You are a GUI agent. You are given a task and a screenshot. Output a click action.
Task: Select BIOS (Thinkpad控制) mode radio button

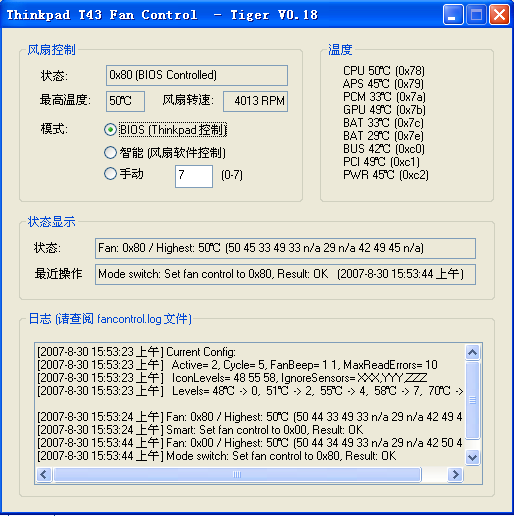(x=110, y=130)
